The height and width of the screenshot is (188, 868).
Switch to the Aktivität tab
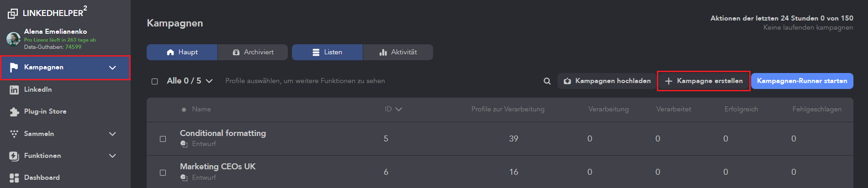(x=398, y=52)
